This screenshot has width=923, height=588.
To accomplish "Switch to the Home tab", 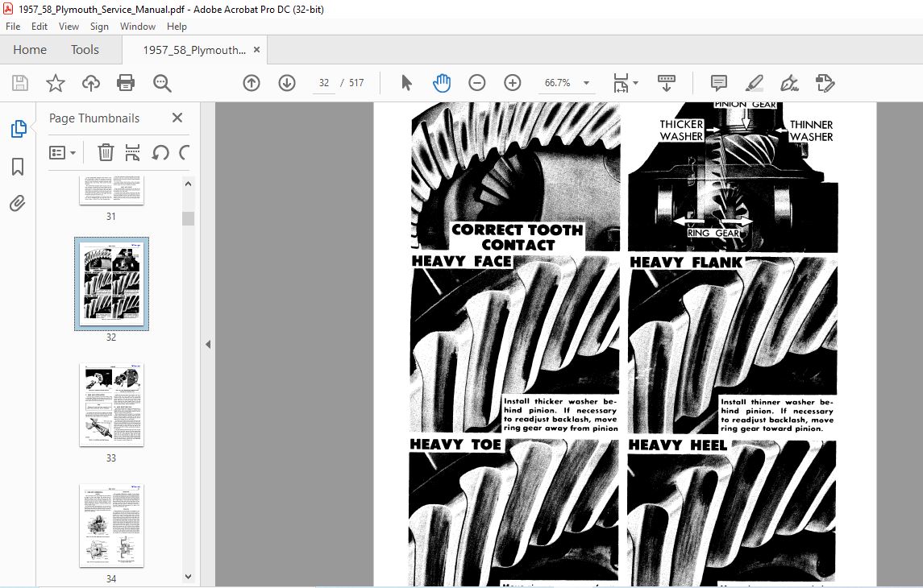I will [30, 49].
